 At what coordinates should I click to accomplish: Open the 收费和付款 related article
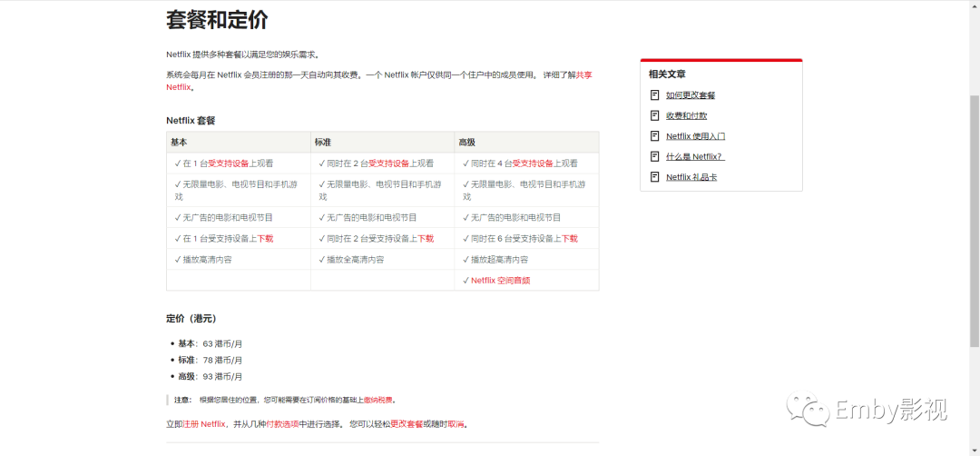click(686, 115)
